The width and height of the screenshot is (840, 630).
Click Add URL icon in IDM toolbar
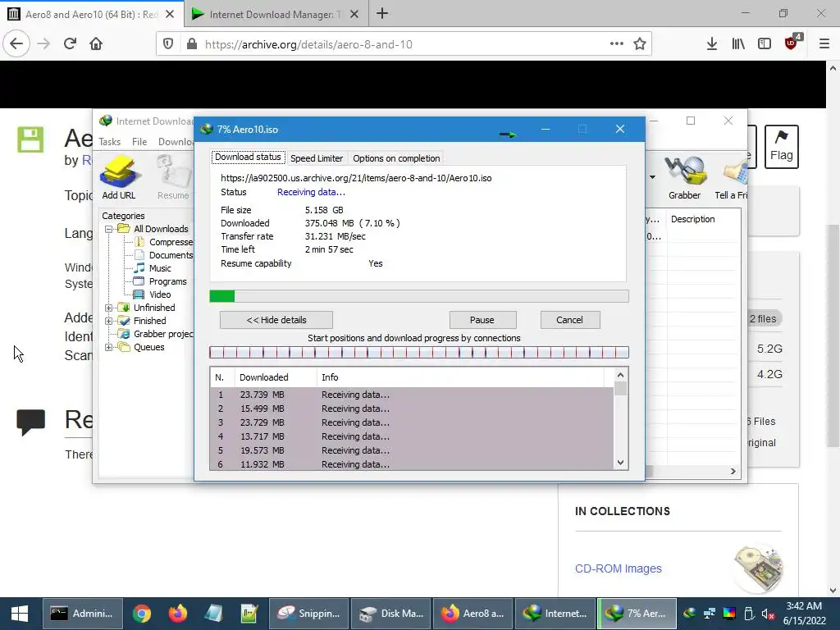click(118, 177)
